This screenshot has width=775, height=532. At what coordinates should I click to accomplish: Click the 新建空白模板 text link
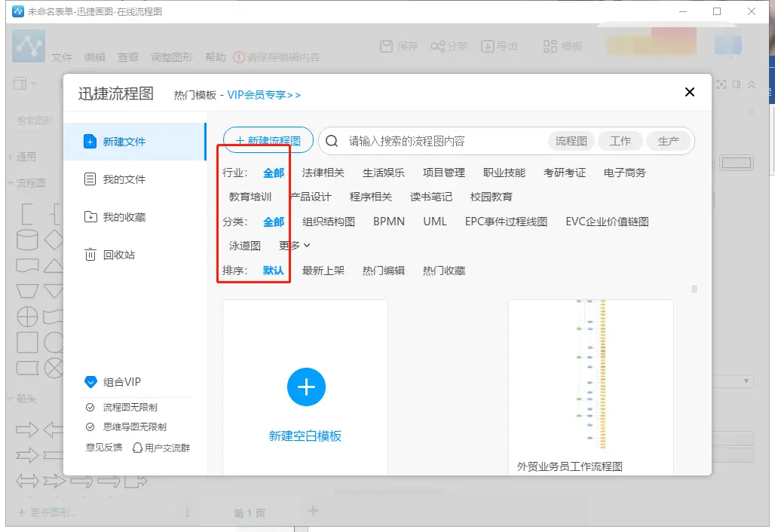pos(305,436)
